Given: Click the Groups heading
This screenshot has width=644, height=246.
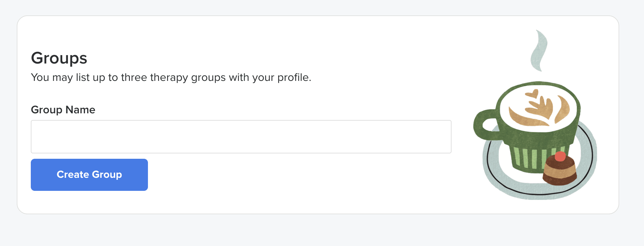Looking at the screenshot, I should [59, 58].
